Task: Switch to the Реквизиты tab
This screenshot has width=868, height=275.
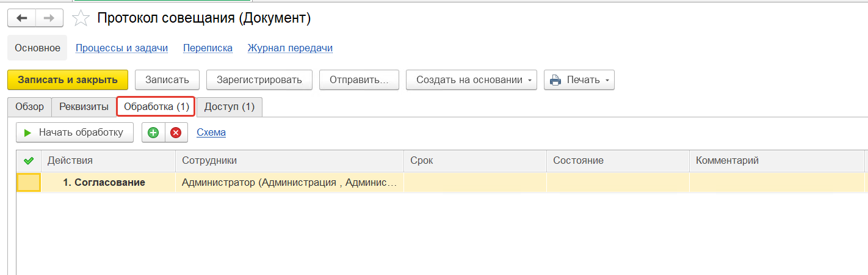Action: 84,107
